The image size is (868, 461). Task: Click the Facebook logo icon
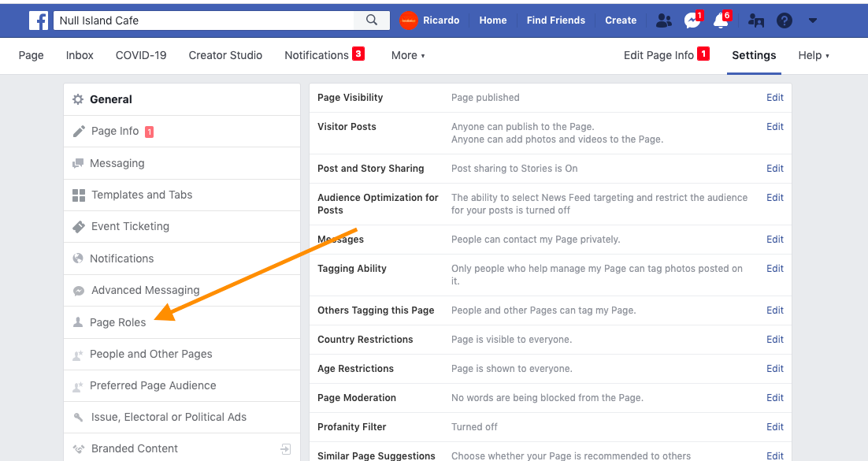click(38, 20)
